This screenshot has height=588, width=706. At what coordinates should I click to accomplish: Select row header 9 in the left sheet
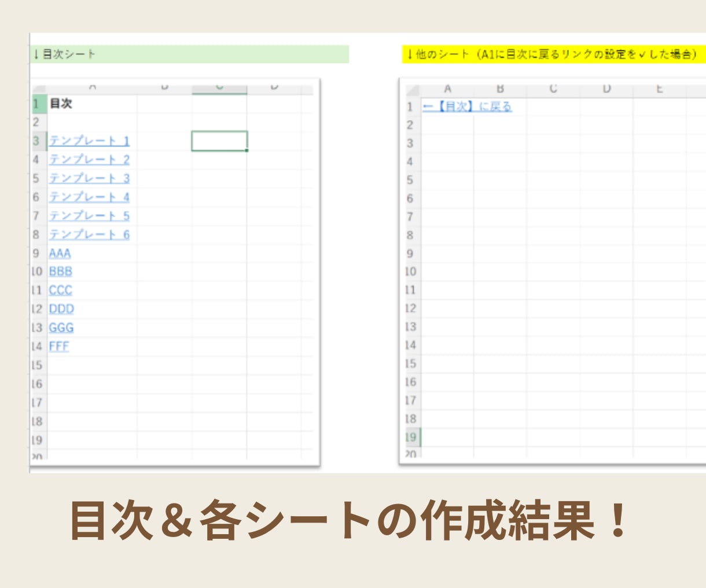39,253
